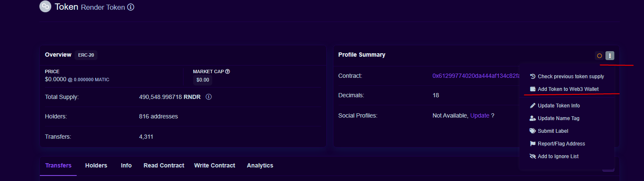Click the Decimals value 18

tap(436, 95)
